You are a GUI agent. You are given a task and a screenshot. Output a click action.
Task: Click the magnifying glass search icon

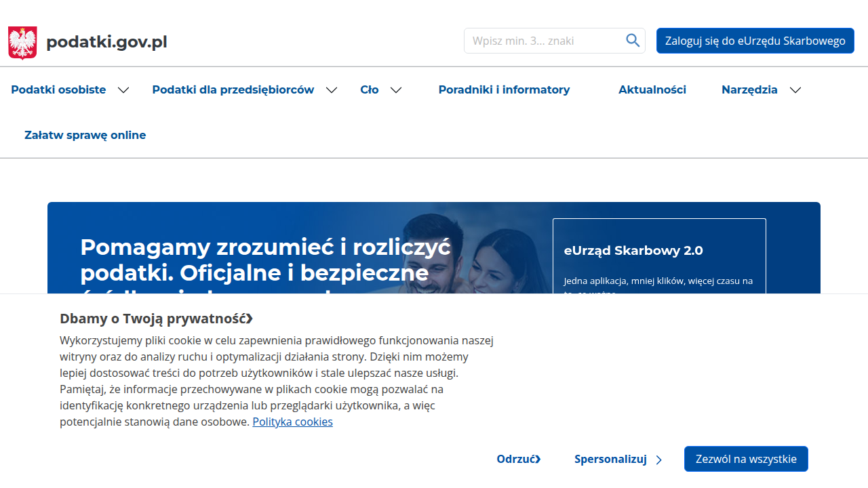(633, 41)
